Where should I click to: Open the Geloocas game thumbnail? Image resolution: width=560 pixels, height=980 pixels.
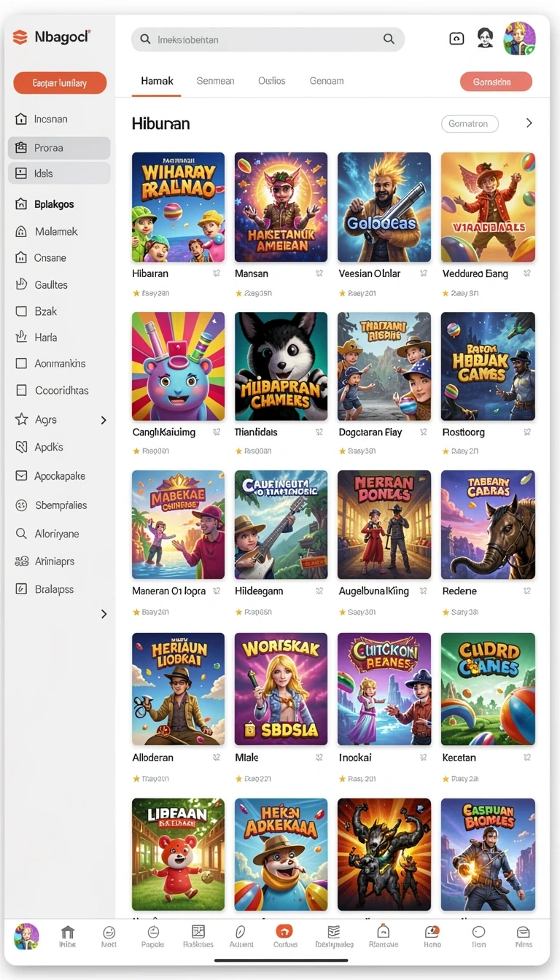[384, 207]
